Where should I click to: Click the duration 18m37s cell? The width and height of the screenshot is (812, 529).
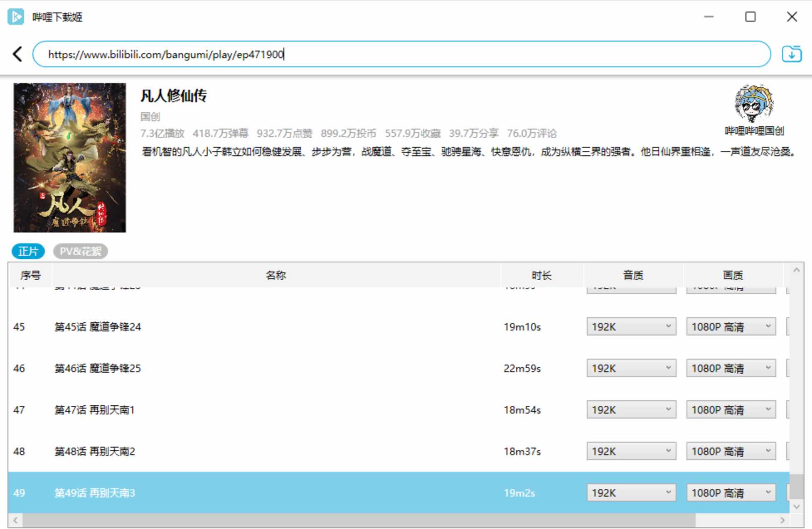[x=522, y=451]
